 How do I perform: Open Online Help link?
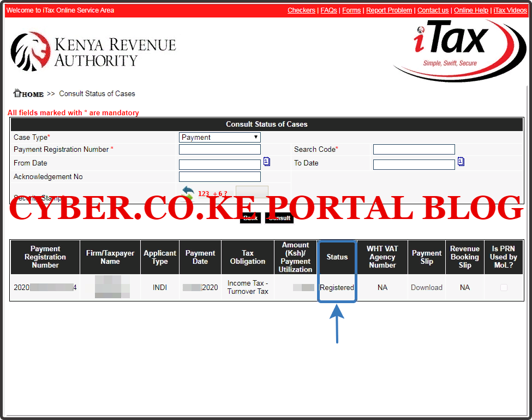(471, 10)
